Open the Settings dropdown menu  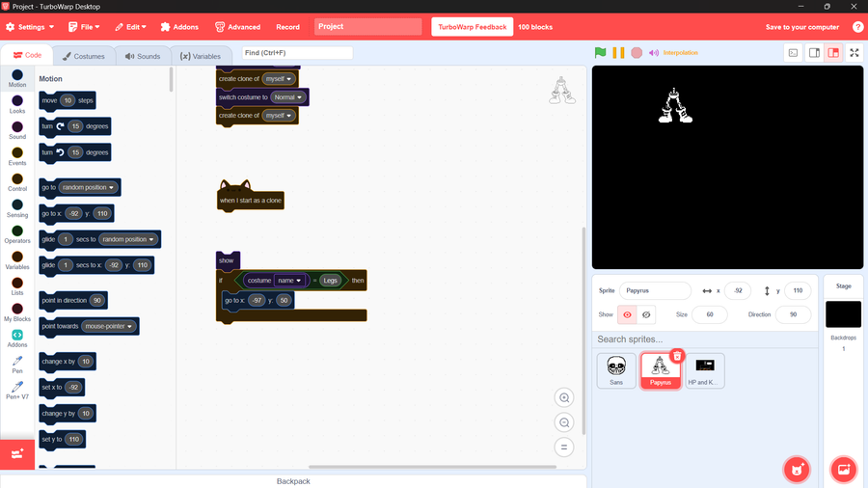point(30,27)
